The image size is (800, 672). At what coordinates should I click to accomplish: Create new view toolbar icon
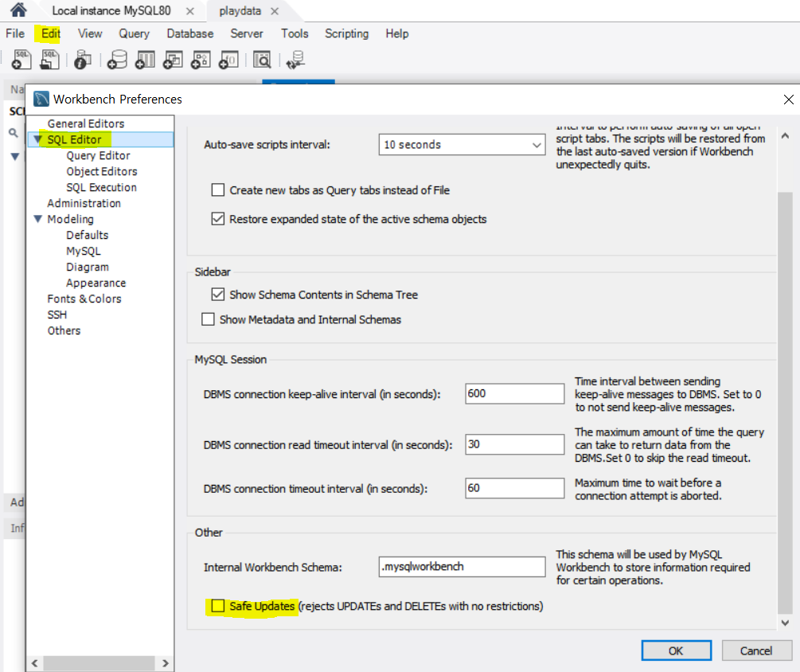(173, 60)
